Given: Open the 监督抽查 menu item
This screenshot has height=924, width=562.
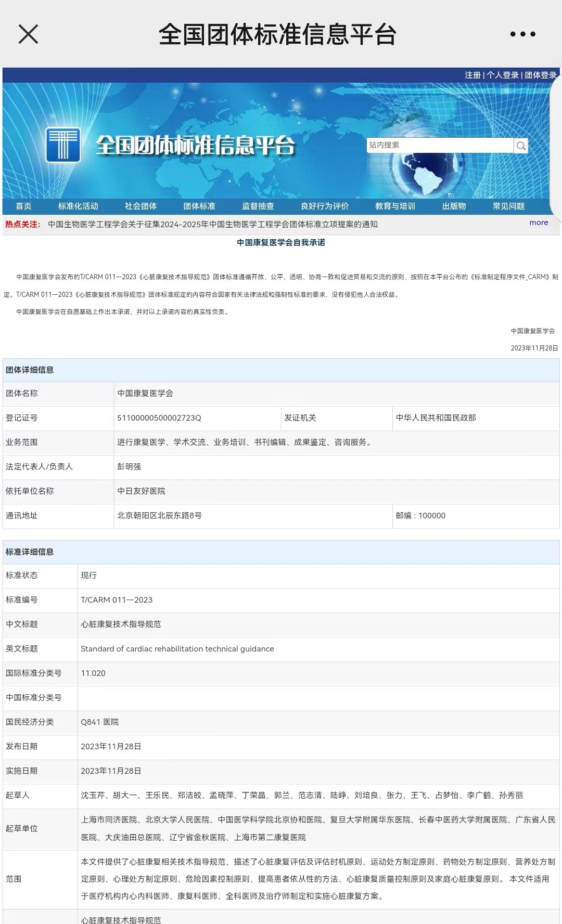Looking at the screenshot, I should pos(258,206).
